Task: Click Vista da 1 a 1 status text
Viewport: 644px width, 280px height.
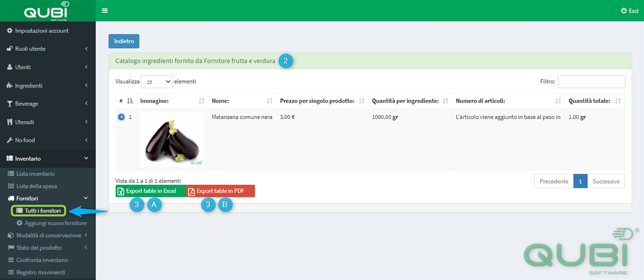Action: (148, 180)
